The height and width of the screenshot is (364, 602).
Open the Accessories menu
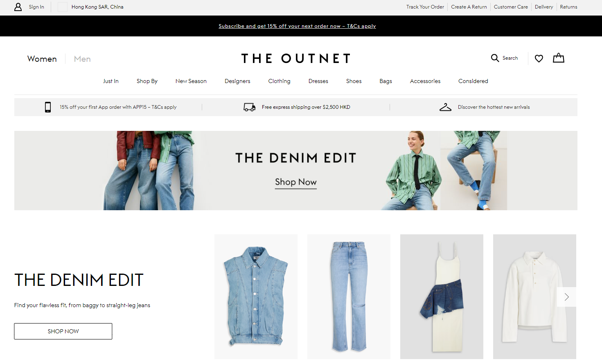coord(425,81)
